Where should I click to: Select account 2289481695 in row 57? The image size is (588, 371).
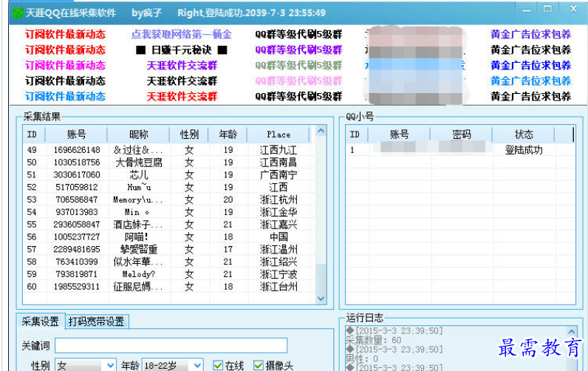[x=77, y=249]
